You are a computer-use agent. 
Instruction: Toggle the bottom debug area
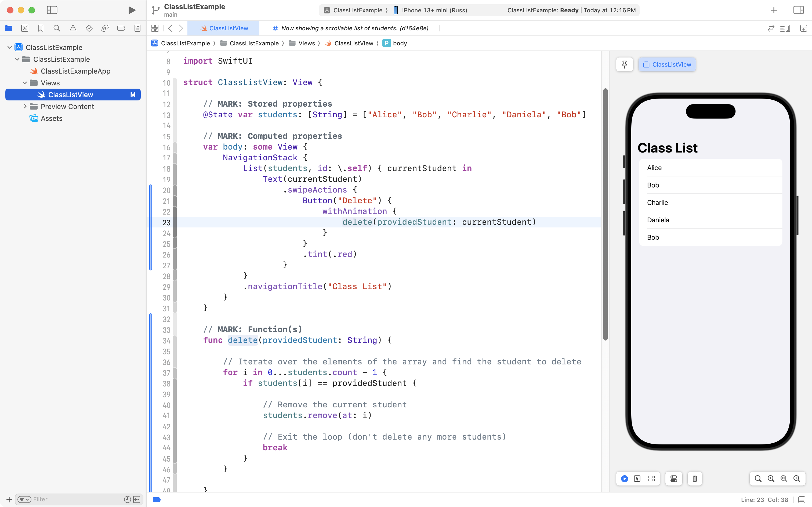802,500
